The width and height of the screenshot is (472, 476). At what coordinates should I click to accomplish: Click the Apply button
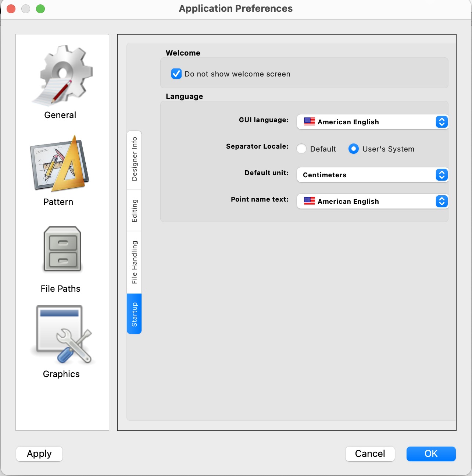pos(39,454)
